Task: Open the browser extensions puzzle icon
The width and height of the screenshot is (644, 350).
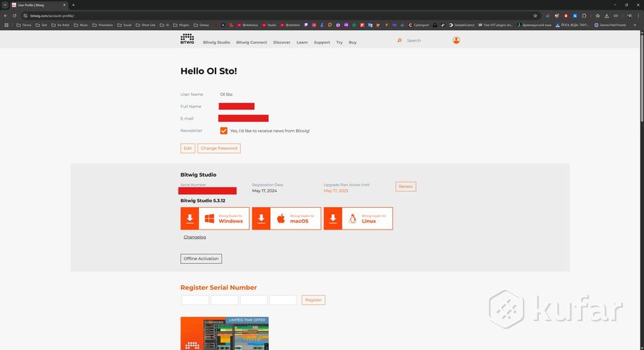Action: coord(584,15)
